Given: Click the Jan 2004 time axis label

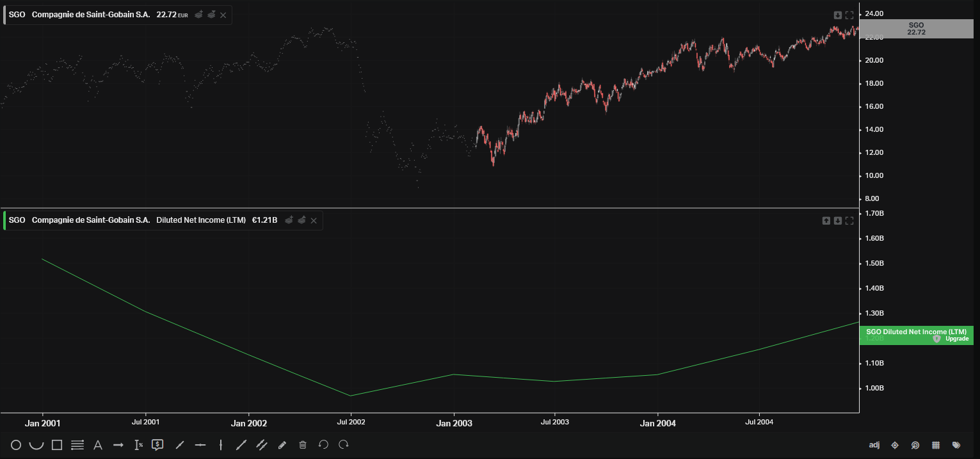Looking at the screenshot, I should (x=658, y=423).
